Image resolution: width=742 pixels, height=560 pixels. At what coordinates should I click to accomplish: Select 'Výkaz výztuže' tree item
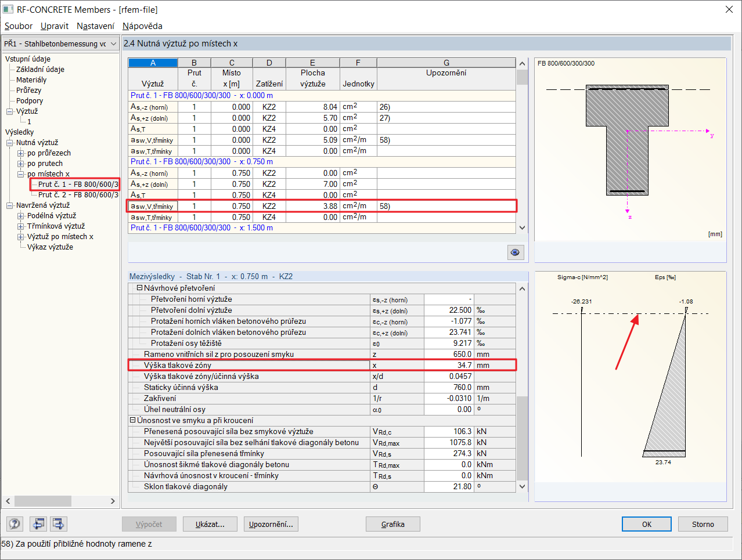click(x=50, y=247)
